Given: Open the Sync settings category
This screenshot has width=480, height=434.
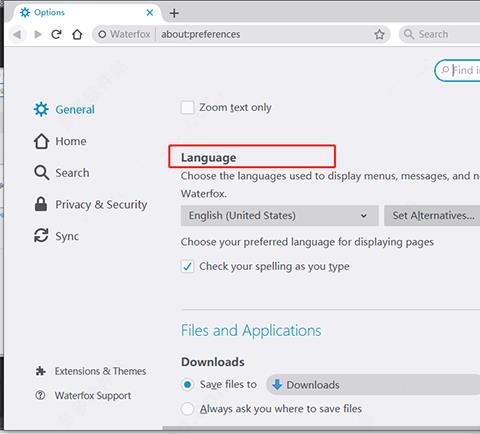Looking at the screenshot, I should pos(56,236).
